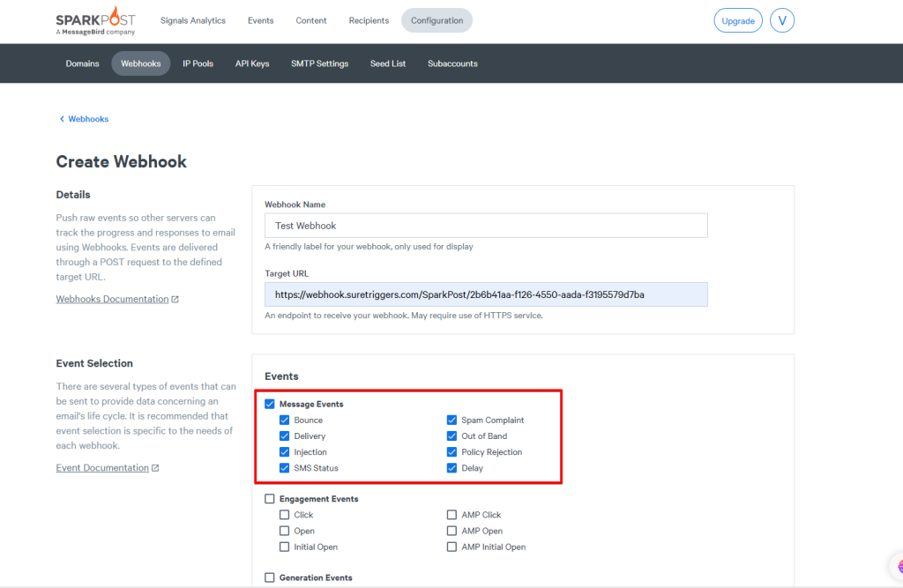
Task: Click the Target URL input field
Action: pos(486,294)
